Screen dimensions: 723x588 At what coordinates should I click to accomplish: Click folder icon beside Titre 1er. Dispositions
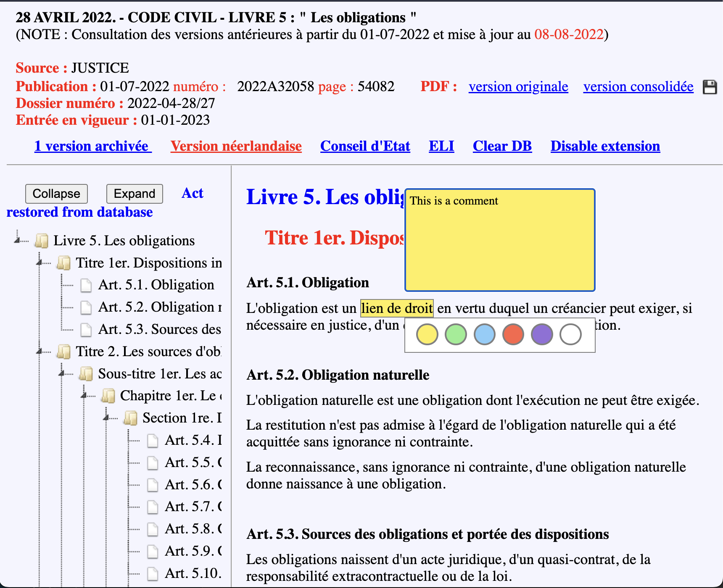[x=64, y=263]
